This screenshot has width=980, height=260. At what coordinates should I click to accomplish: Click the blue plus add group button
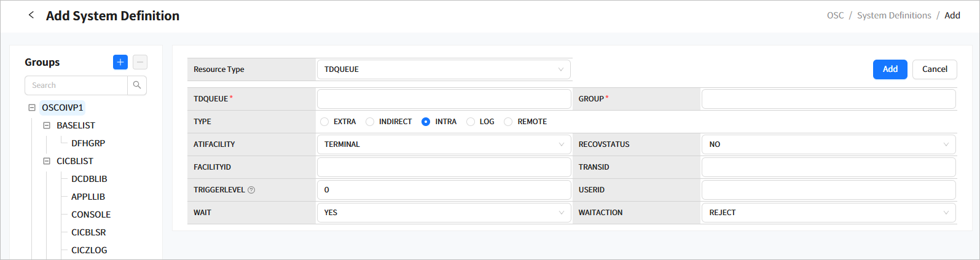pos(120,62)
